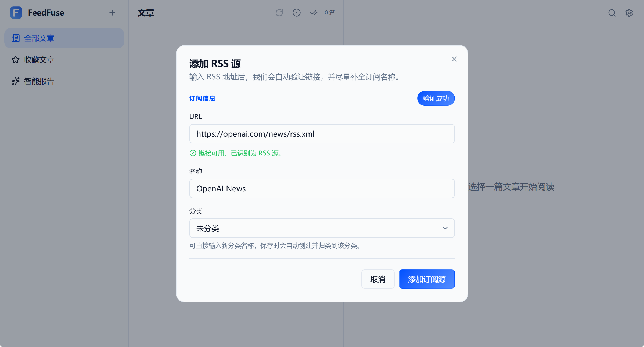Click the 0 篇 article count
Screen dimensions: 644x347
[x=330, y=13]
